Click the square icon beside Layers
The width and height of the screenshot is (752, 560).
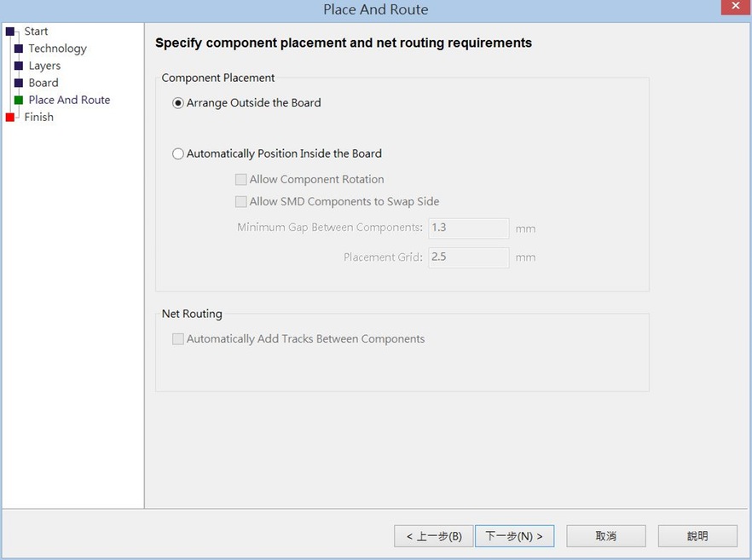19,66
